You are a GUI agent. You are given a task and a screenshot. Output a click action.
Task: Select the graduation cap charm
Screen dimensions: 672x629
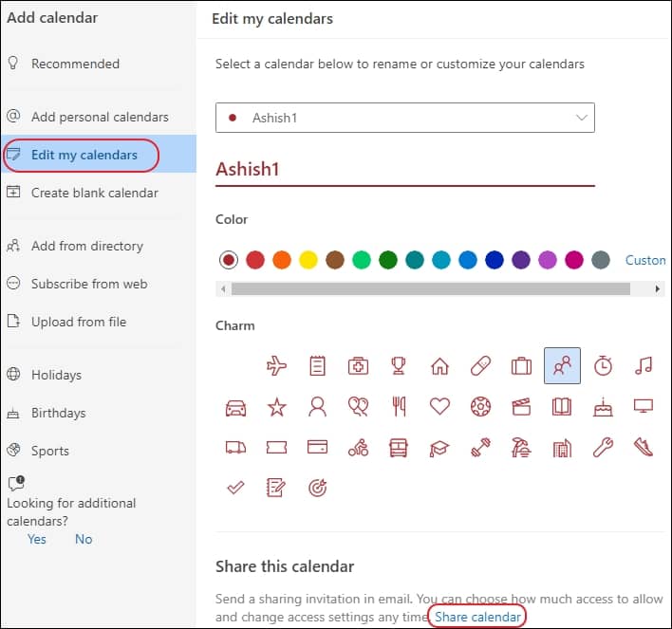click(x=439, y=448)
